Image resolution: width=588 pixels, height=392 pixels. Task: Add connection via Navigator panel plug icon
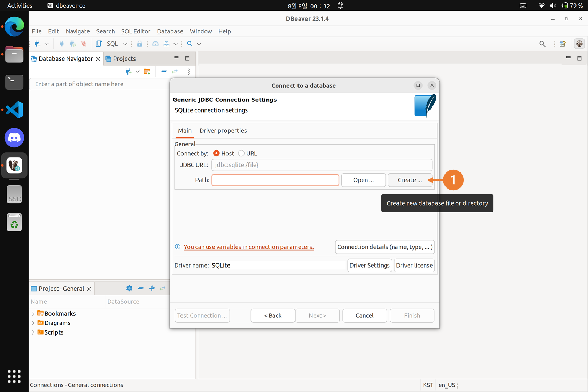(x=129, y=71)
